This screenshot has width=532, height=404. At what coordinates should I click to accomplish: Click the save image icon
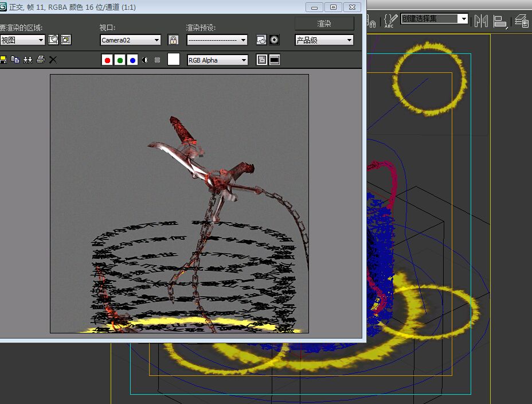point(3,59)
